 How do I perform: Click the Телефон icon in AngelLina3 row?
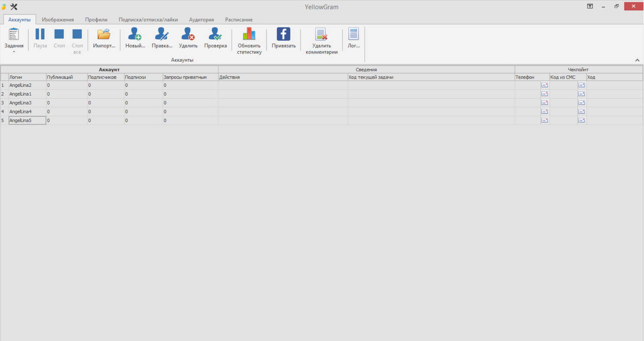click(545, 103)
